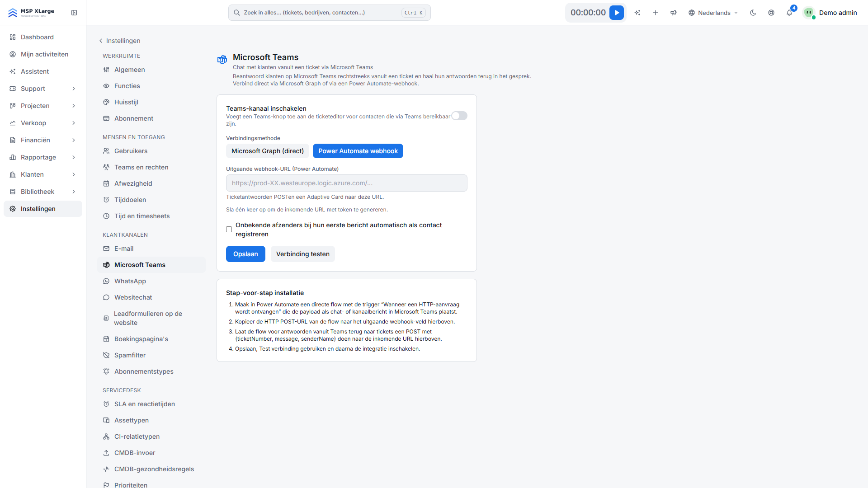
Task: Click the 00:00:00 timer display
Action: (x=588, y=13)
